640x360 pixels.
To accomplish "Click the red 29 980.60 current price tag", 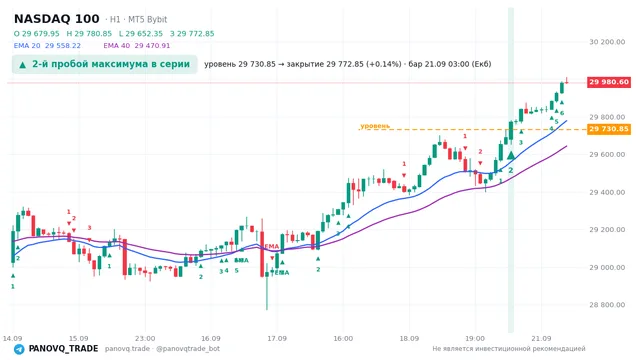I will click(x=609, y=82).
